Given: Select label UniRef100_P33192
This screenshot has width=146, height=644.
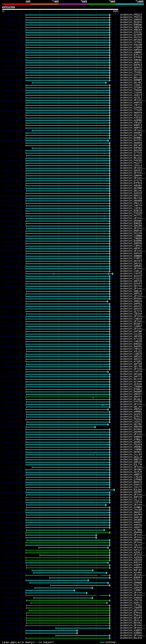Looking at the screenshot, I should click(x=131, y=278).
